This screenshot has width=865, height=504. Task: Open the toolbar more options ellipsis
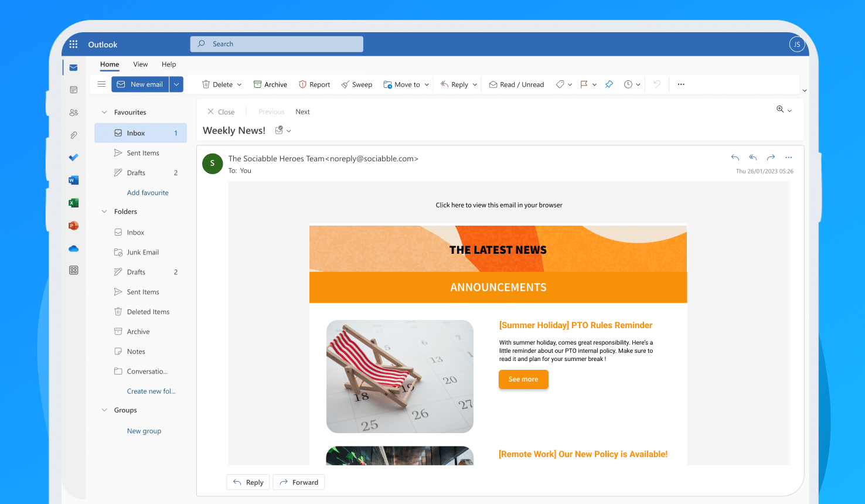coord(681,84)
